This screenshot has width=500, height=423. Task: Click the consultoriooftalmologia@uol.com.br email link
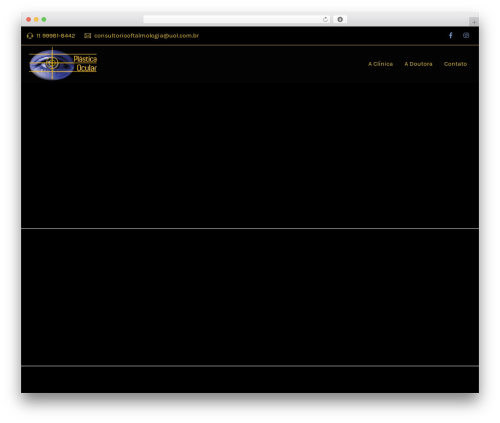[146, 36]
